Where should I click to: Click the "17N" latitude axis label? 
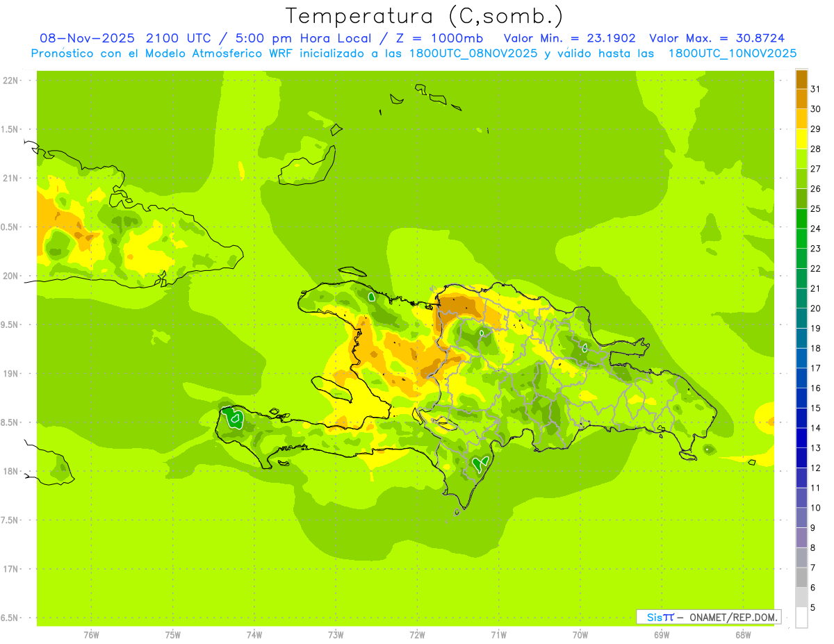(x=11, y=570)
